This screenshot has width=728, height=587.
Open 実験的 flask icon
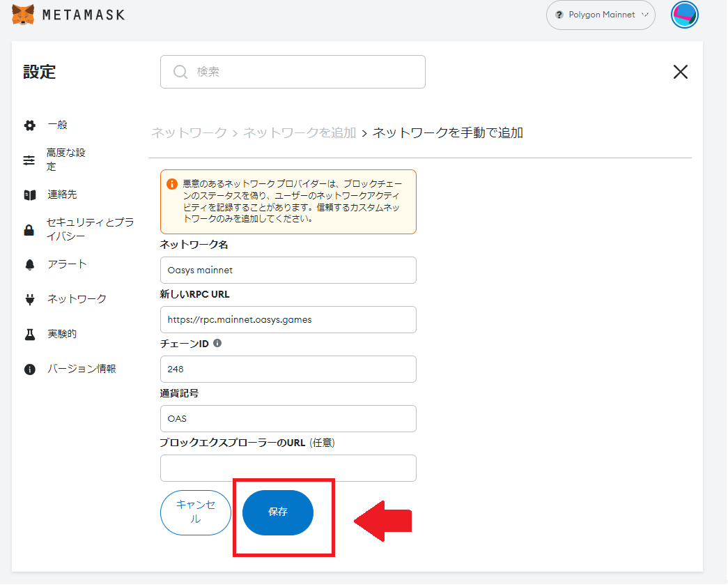[x=30, y=334]
